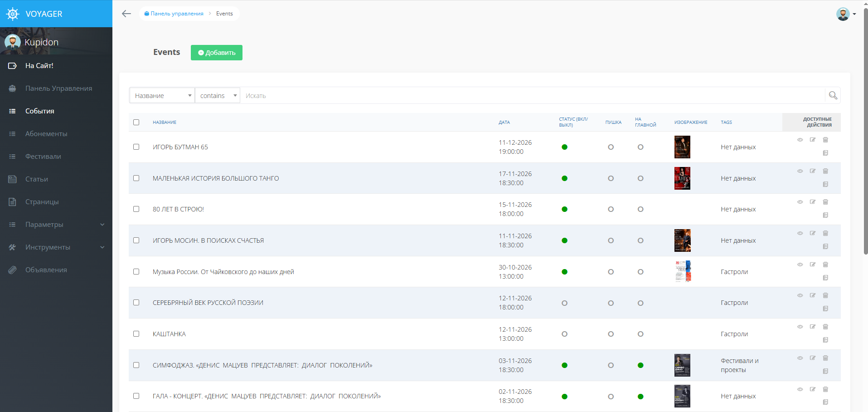This screenshot has height=412, width=868.
Task: Click the Voyager helm logo icon
Action: [x=13, y=14]
